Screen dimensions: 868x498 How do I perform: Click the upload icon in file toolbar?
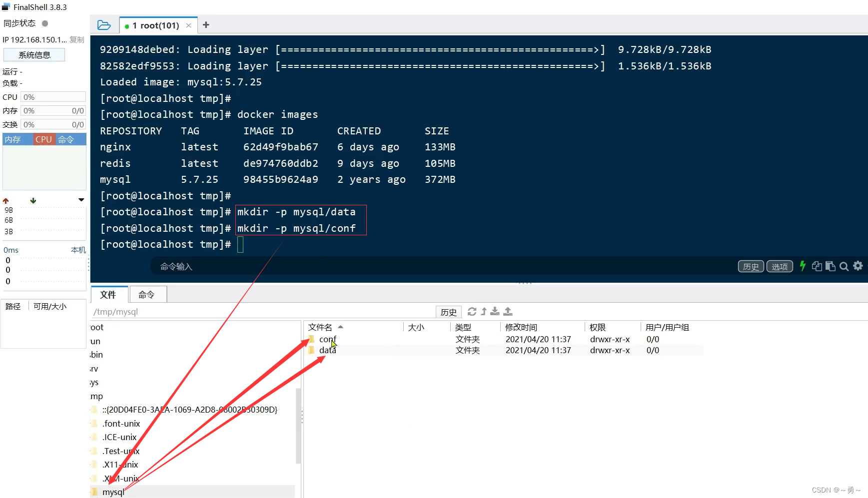pos(508,312)
